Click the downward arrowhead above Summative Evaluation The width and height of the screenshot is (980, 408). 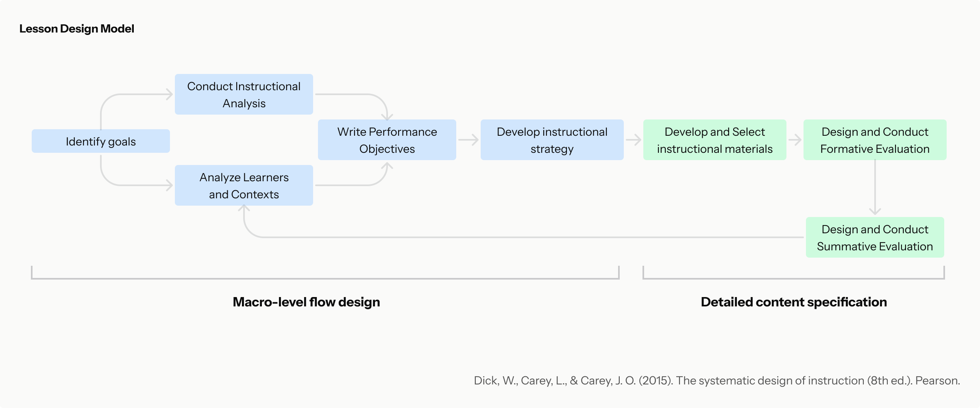875,211
